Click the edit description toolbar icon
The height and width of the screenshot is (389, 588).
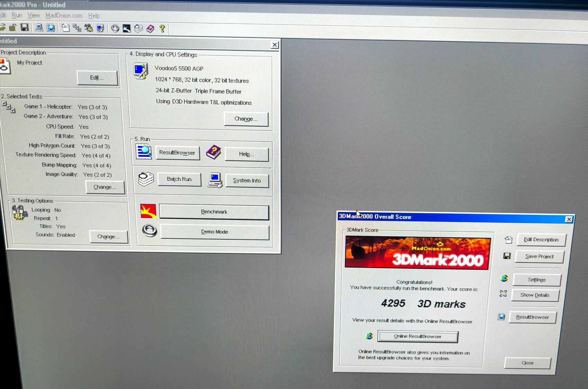click(x=65, y=28)
